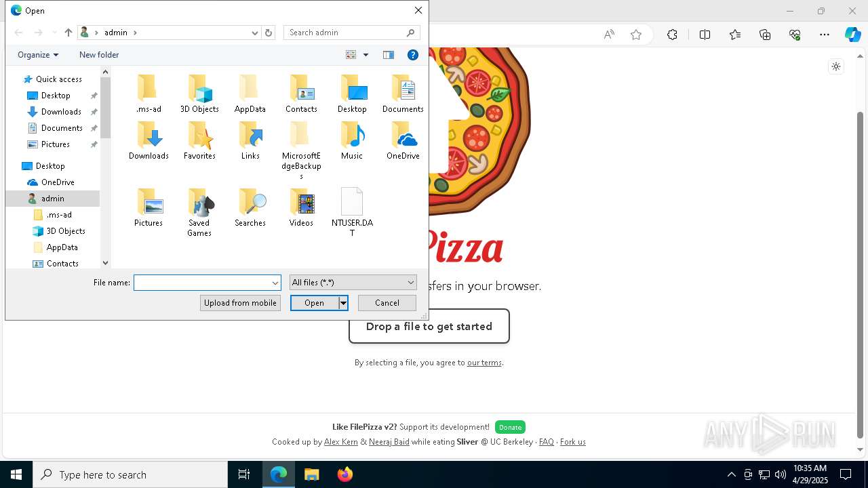Click the green Donate button
The height and width of the screenshot is (488, 868).
click(x=510, y=427)
